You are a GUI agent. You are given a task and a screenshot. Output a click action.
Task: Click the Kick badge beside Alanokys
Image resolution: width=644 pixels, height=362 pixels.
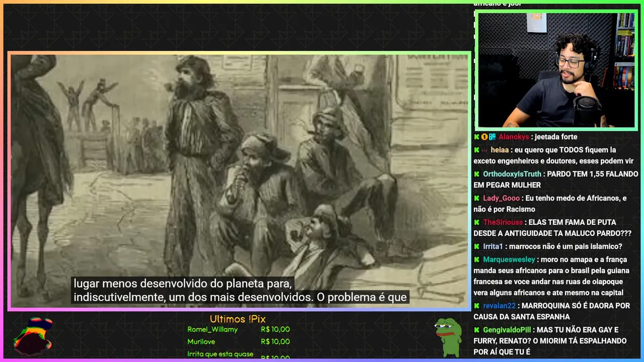click(x=476, y=137)
